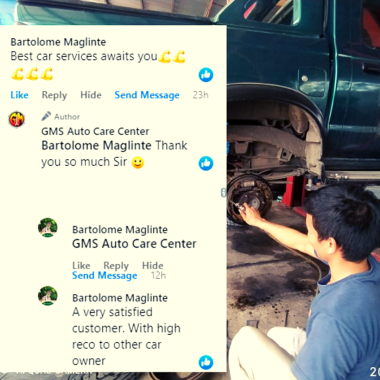380x380 pixels.
Task: Send Message to commenter from the 23h comment
Action: (147, 95)
